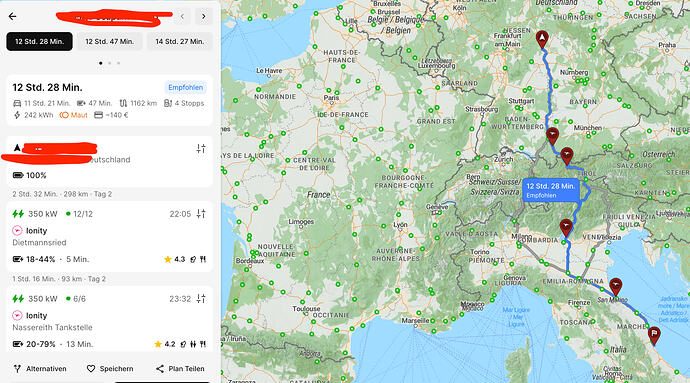Click the destination flag marker in Italy

654,335
